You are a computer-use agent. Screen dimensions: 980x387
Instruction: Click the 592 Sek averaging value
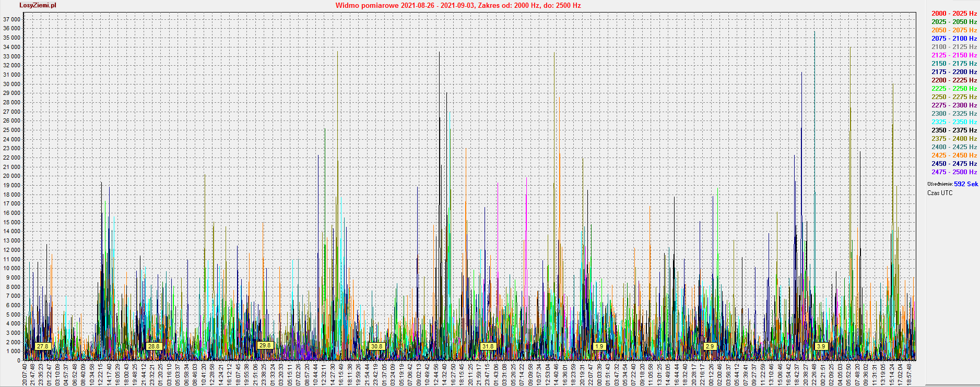(x=965, y=184)
